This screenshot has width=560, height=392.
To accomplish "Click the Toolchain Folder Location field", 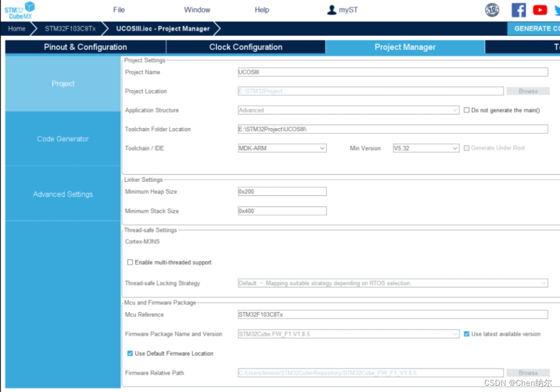I will click(x=393, y=129).
